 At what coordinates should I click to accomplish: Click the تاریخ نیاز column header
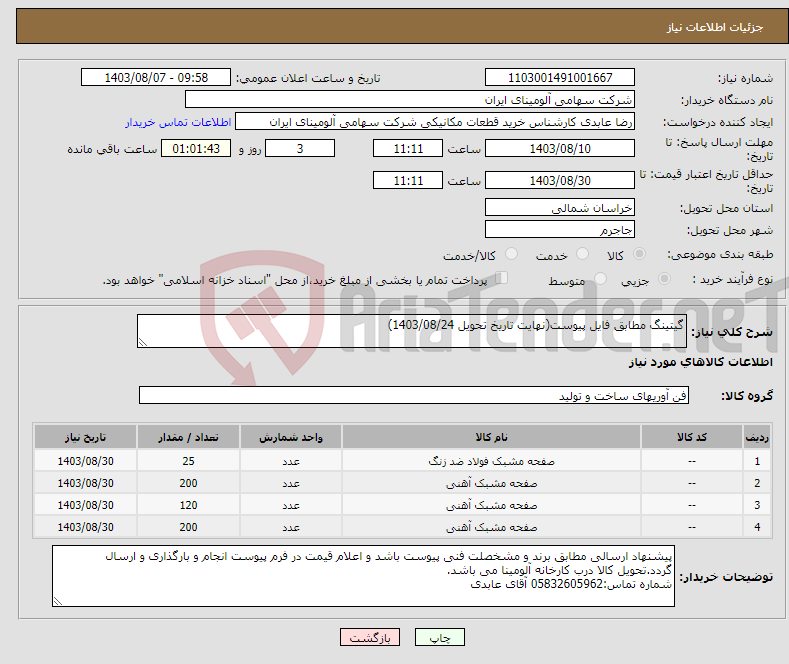pyautogui.click(x=86, y=437)
